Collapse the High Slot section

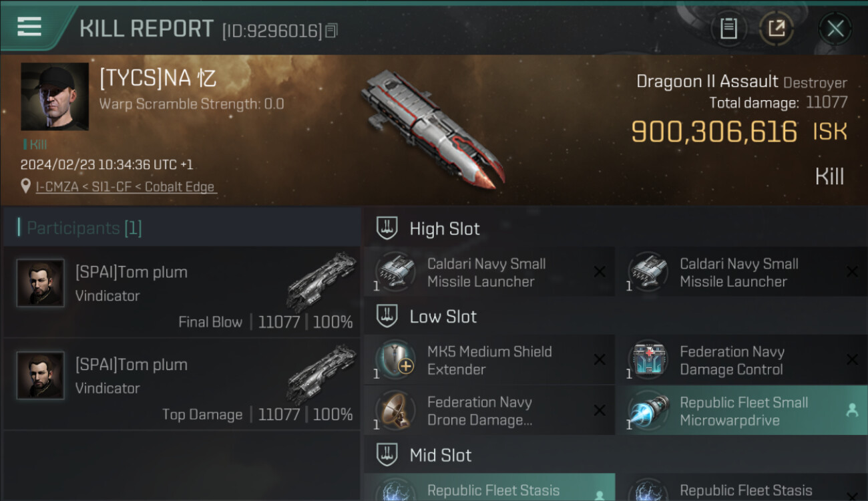click(x=387, y=228)
